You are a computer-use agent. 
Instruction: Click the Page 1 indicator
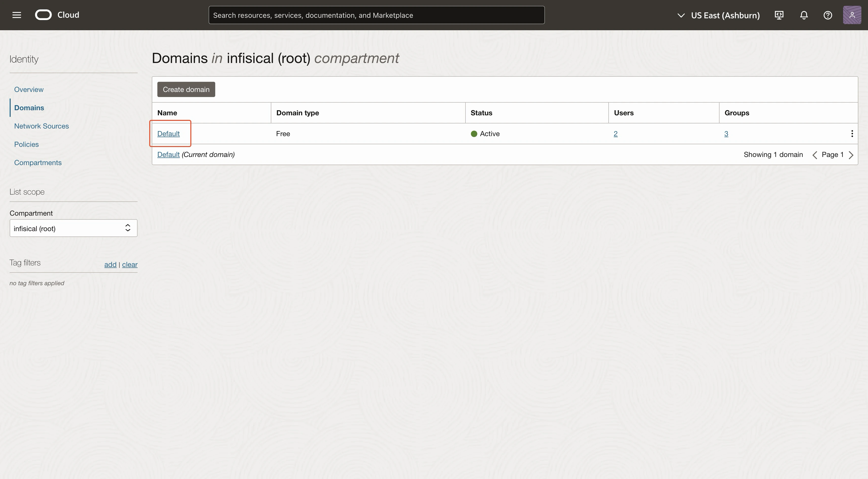click(x=833, y=155)
